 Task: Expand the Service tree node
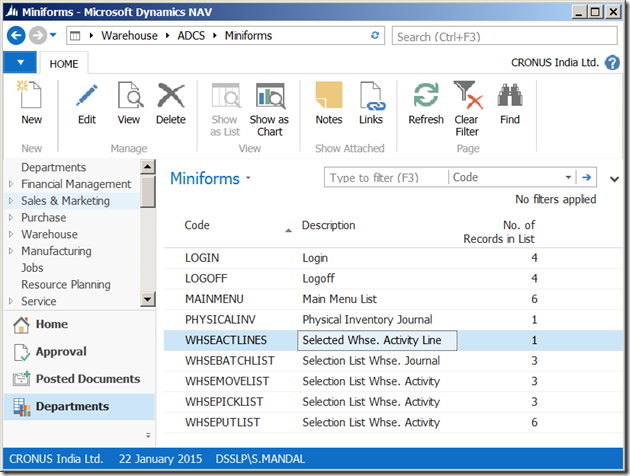(x=11, y=301)
